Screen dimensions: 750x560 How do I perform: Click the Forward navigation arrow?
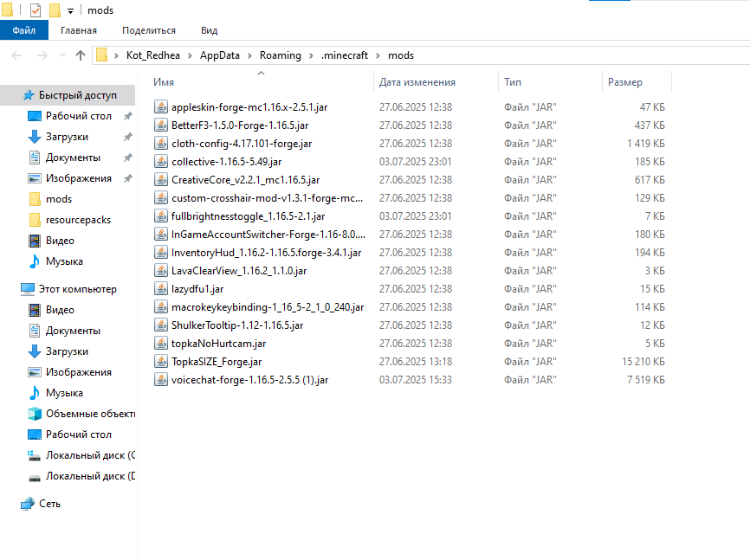point(42,55)
